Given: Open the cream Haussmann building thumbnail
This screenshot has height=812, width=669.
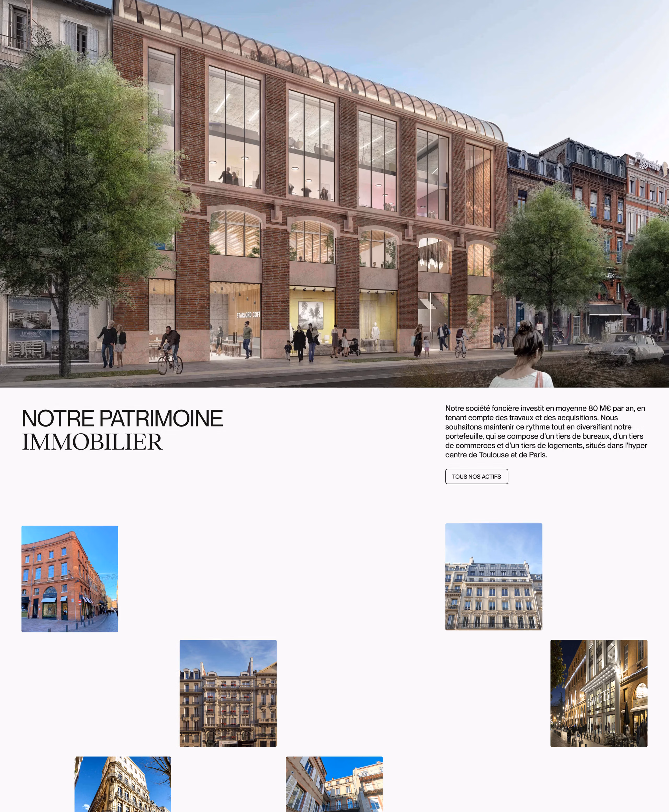Looking at the screenshot, I should (x=493, y=577).
